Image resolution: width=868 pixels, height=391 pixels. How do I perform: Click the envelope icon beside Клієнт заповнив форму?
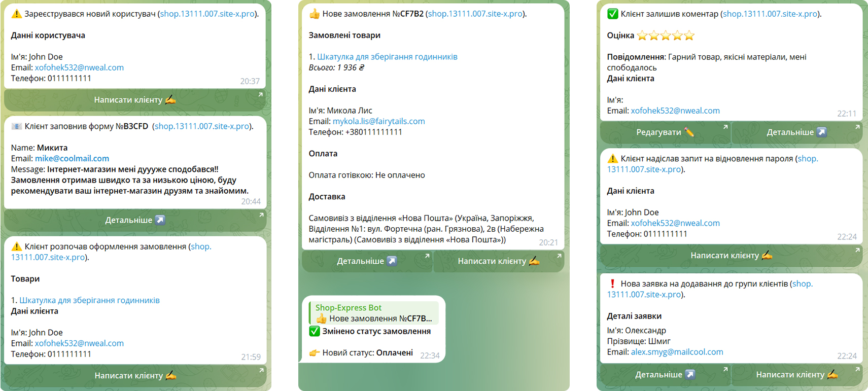pos(17,126)
